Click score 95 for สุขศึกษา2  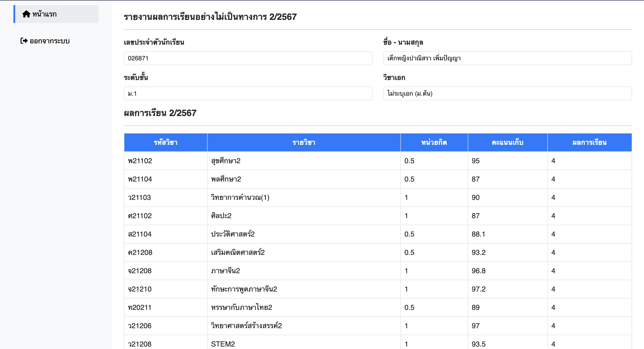point(476,161)
